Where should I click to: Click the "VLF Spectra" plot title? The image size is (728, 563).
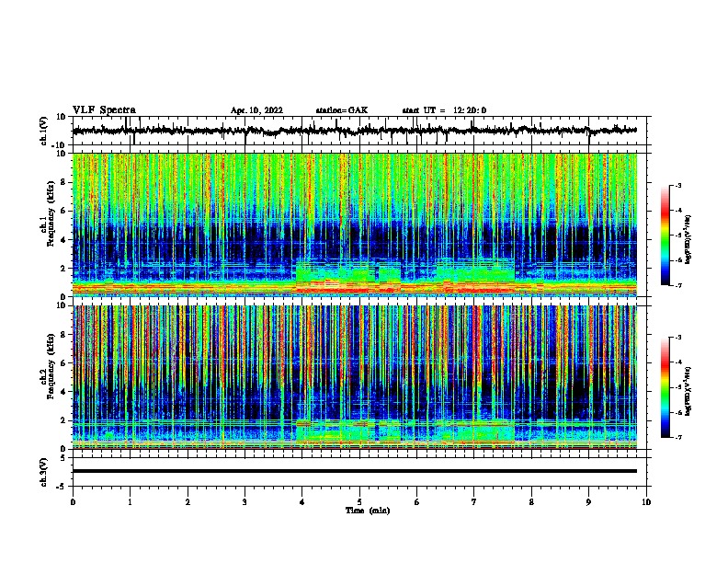104,110
